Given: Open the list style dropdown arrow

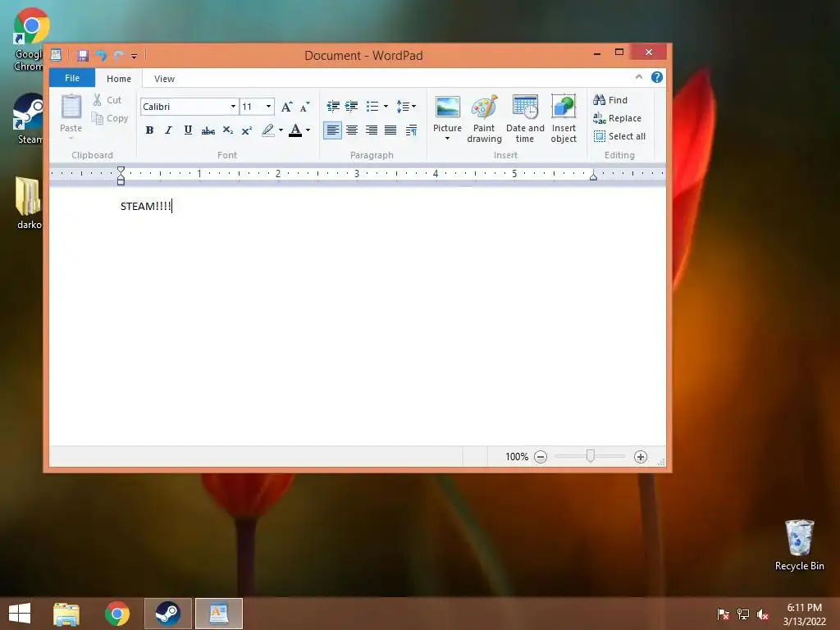Looking at the screenshot, I should tap(386, 106).
